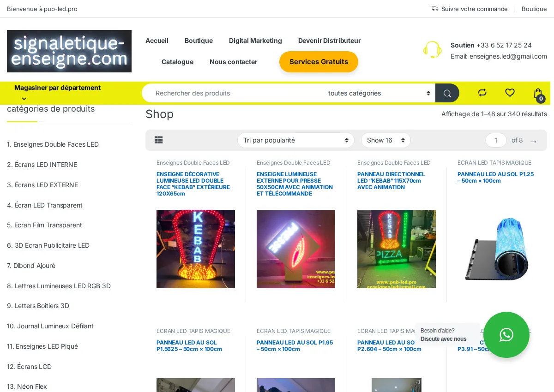The height and width of the screenshot is (392, 554).
Task: Open the Accueil menu item
Action: [x=157, y=41]
